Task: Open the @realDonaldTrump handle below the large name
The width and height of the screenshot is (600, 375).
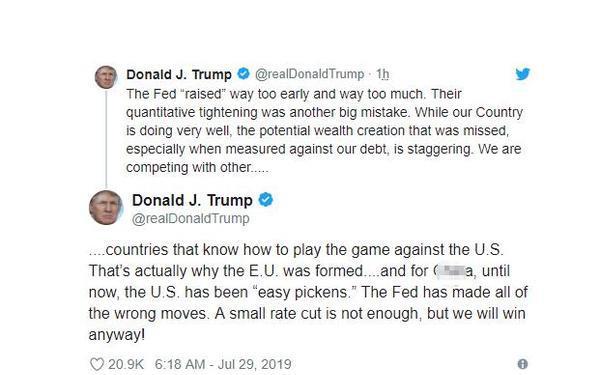Action: pyautogui.click(x=191, y=218)
